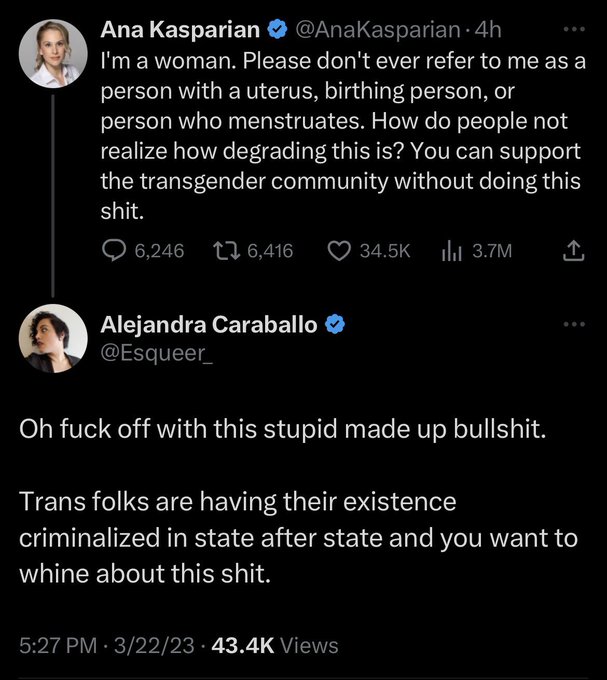Click the Alejandra Caraballo display name
Viewport: 607px width, 680px height.
point(209,324)
